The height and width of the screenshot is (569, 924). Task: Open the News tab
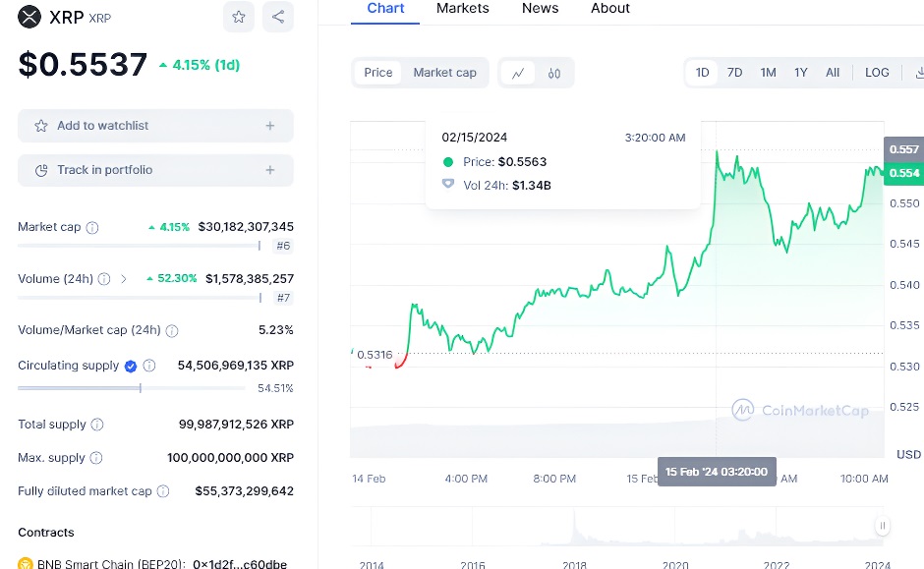pos(541,8)
